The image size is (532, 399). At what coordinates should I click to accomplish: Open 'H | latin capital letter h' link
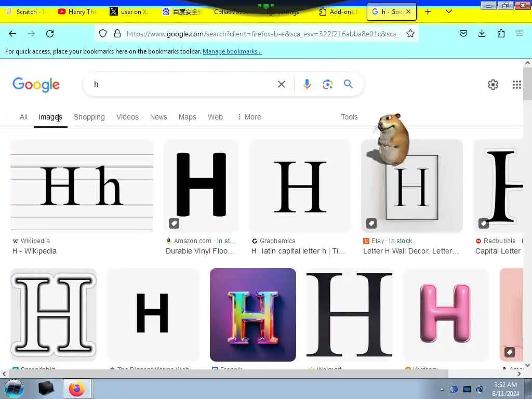(298, 251)
